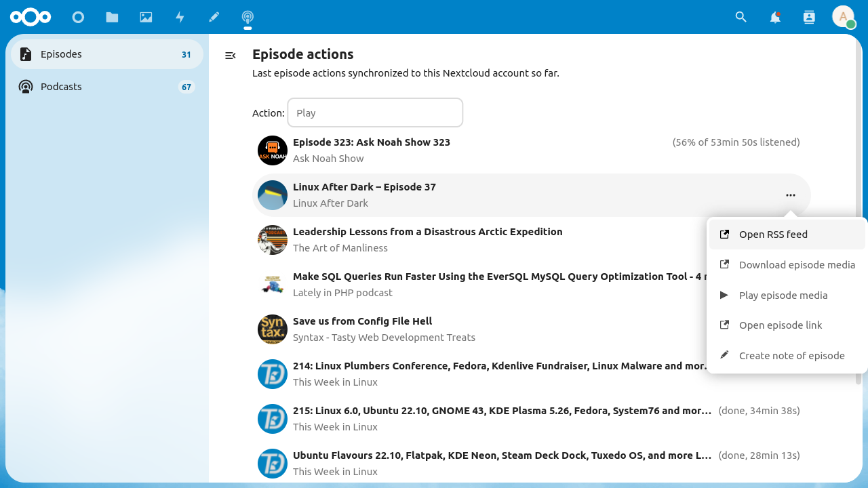Select Linux After Dark – Episode 37 title
This screenshot has height=488, width=868.
364,187
